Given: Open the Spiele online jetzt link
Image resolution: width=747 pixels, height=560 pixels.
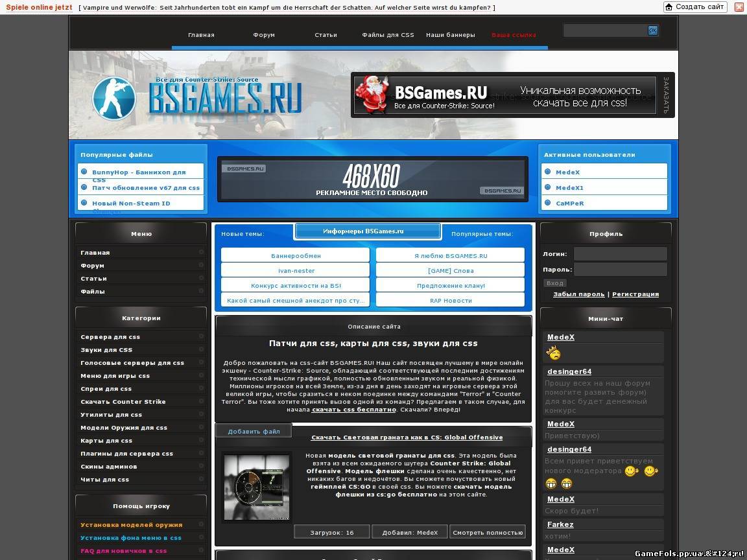Looking at the screenshot, I should (39, 7).
